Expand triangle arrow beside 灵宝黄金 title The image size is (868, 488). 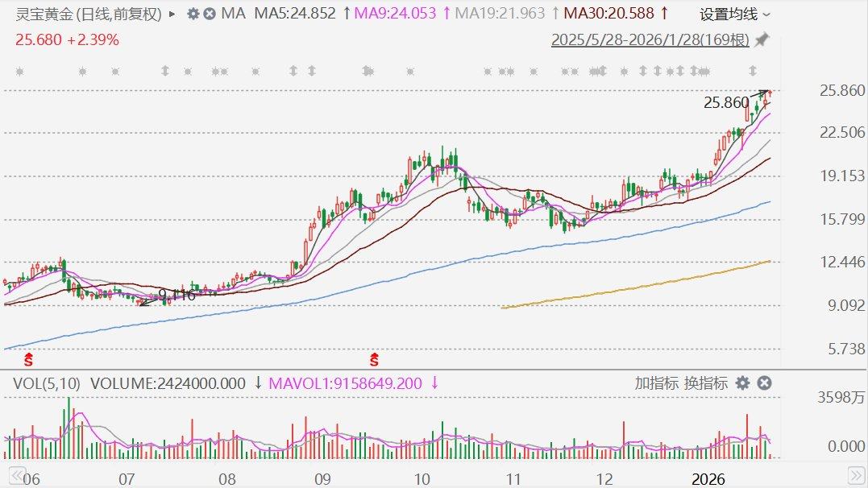172,14
